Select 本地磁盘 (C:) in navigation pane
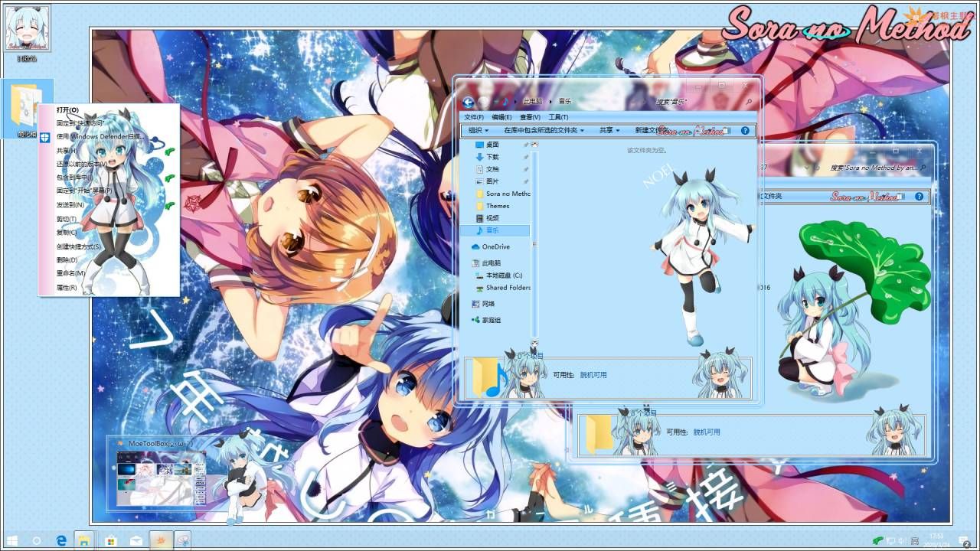This screenshot has height=551, width=980. point(498,275)
